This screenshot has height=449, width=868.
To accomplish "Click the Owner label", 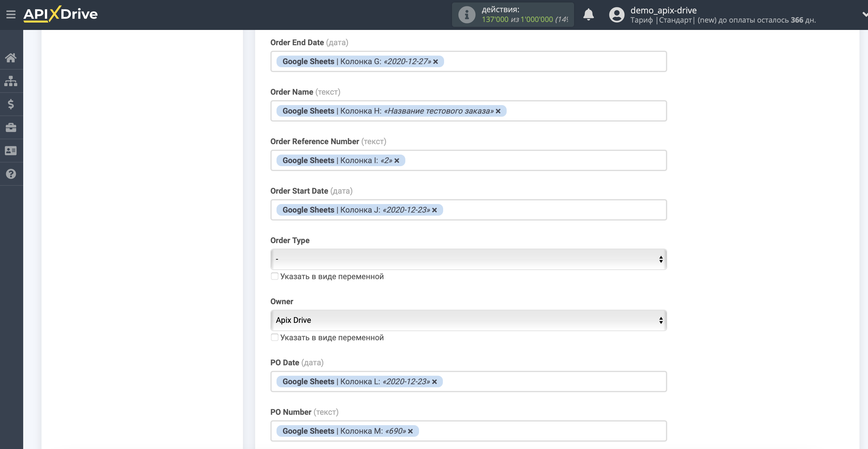I will pyautogui.click(x=282, y=301).
